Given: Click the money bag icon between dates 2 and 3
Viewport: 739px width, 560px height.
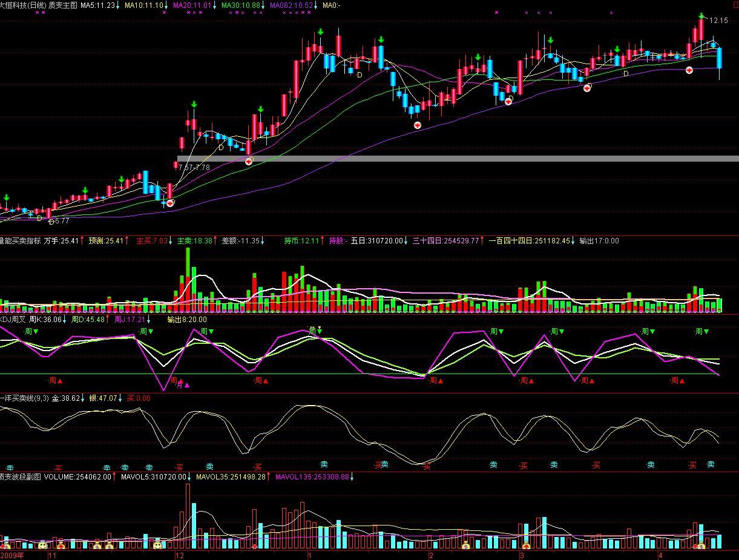Looking at the screenshot, I should pos(465,546).
